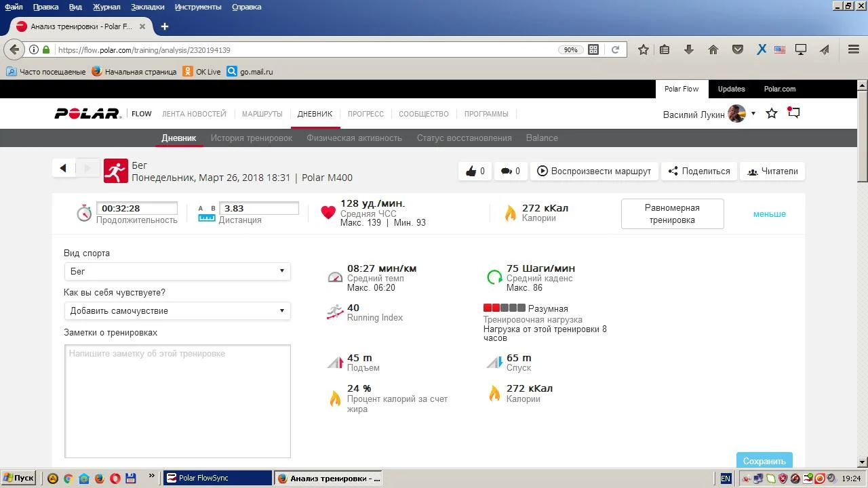Click the stopwatch duration icon
This screenshot has width=868, height=488.
coord(84,213)
